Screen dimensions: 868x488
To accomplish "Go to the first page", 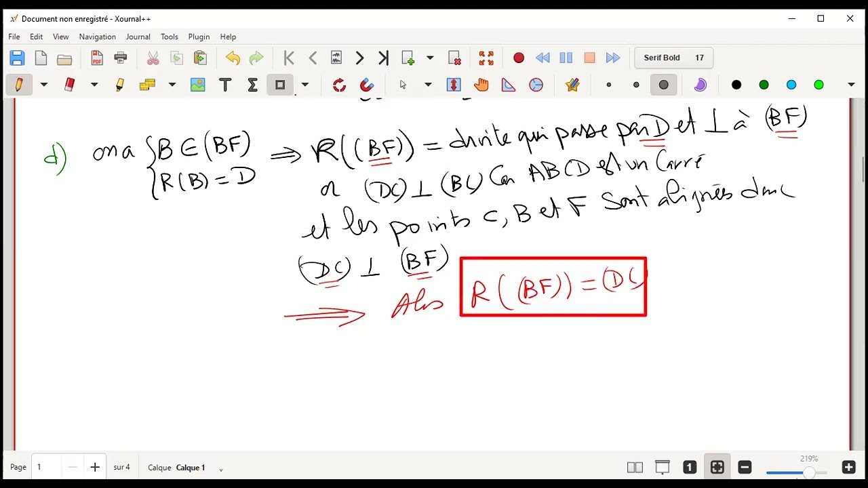I will pyautogui.click(x=289, y=58).
